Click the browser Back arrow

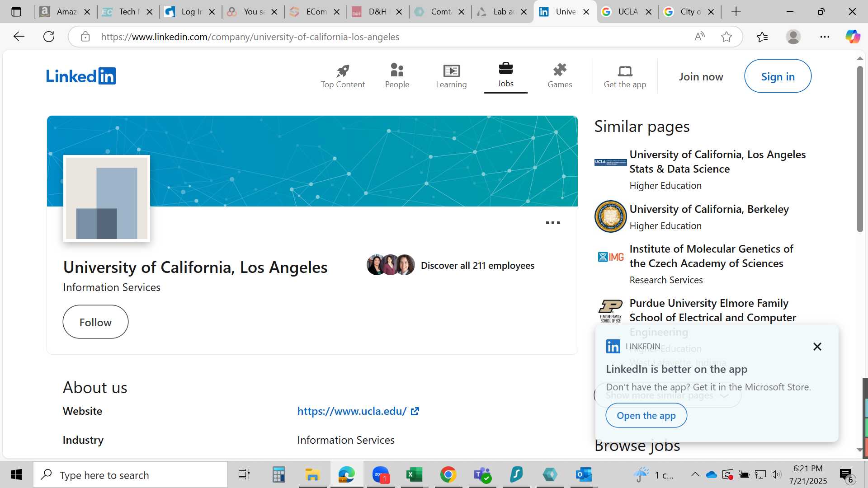[x=19, y=37]
